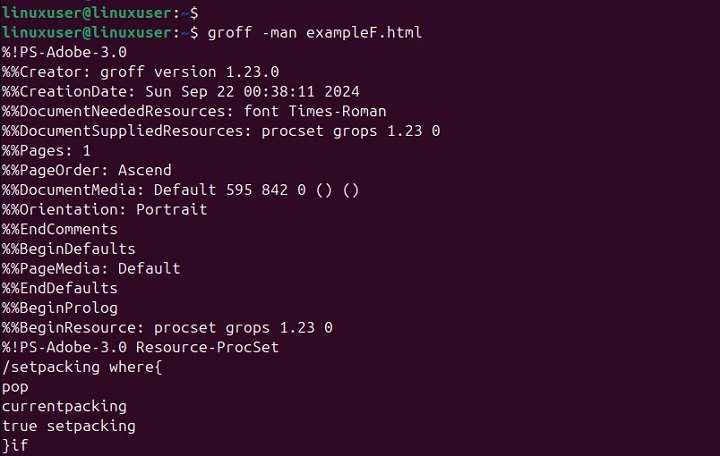Click the empty first prompt line
720x456 pixels.
(x=100, y=13)
